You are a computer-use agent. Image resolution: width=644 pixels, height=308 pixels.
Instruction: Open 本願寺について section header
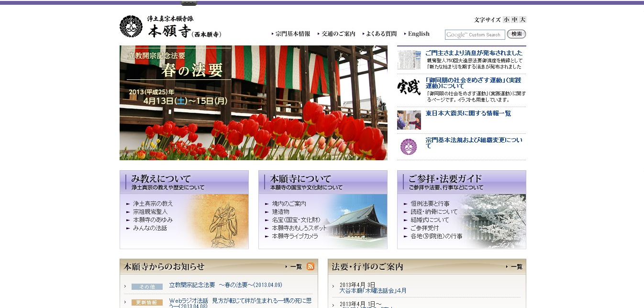[x=323, y=182]
